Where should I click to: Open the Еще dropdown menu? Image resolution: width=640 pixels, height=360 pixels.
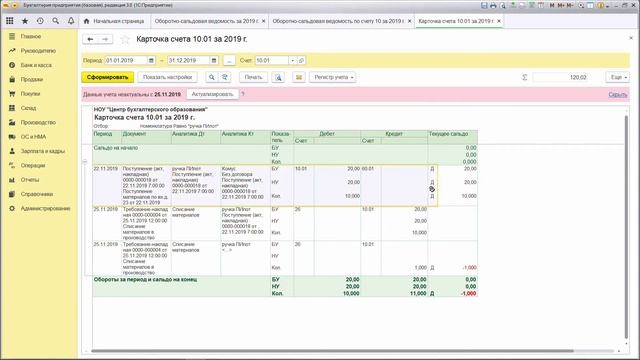point(618,77)
